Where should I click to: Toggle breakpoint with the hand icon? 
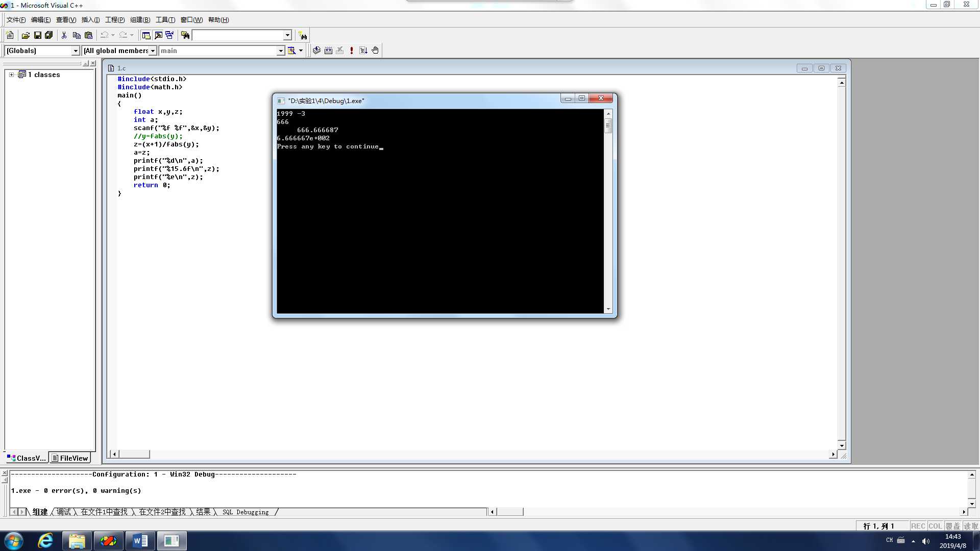click(x=375, y=51)
